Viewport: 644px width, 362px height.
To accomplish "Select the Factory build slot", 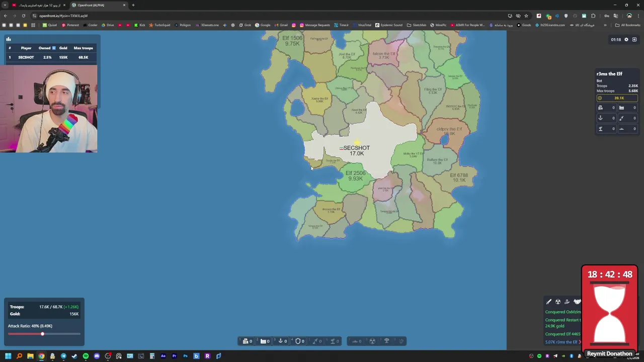I will coord(264,341).
